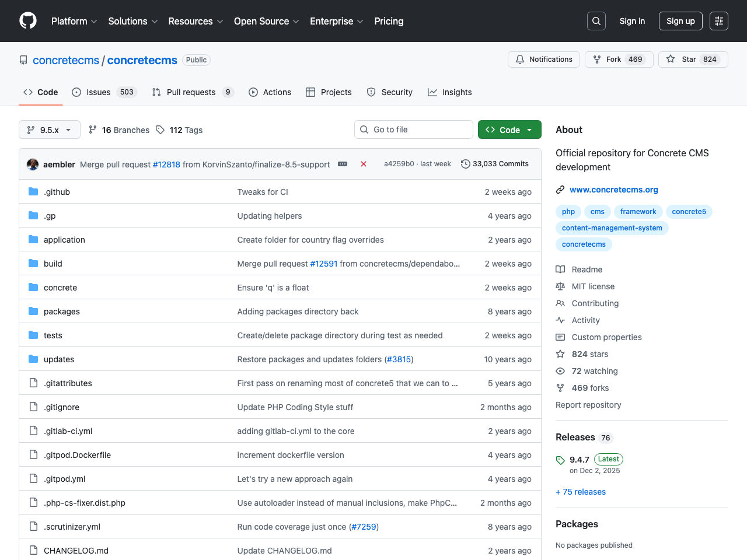Open the .github folder icon

[x=33, y=191]
